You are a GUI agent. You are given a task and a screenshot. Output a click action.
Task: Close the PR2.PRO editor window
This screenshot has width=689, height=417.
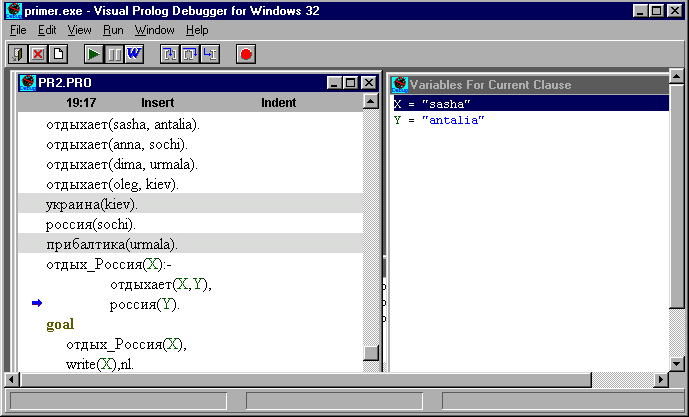368,83
